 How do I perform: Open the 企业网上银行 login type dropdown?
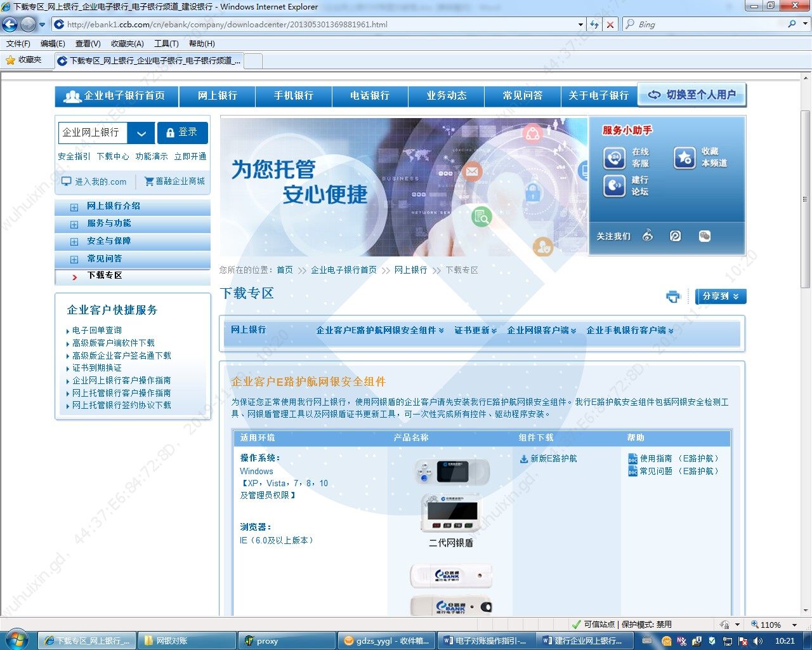point(141,133)
